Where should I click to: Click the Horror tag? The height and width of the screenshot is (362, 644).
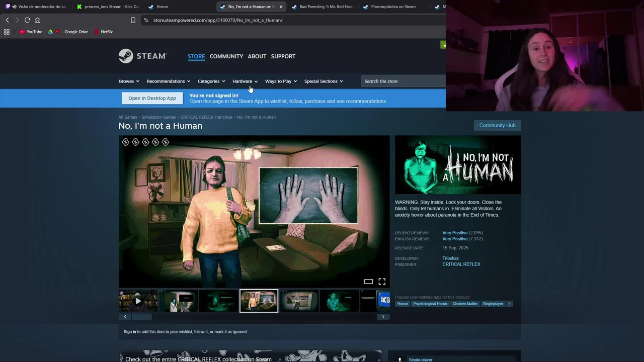(x=403, y=304)
